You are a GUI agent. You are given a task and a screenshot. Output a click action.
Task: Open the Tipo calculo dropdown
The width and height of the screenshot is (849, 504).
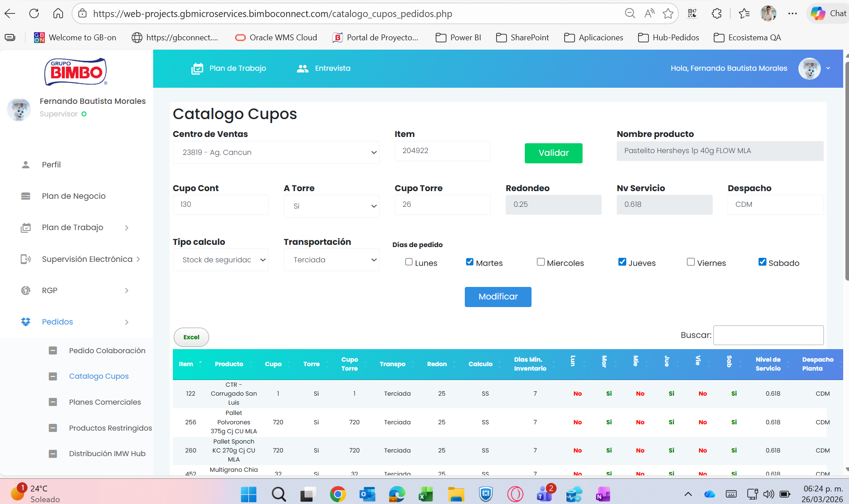(220, 260)
